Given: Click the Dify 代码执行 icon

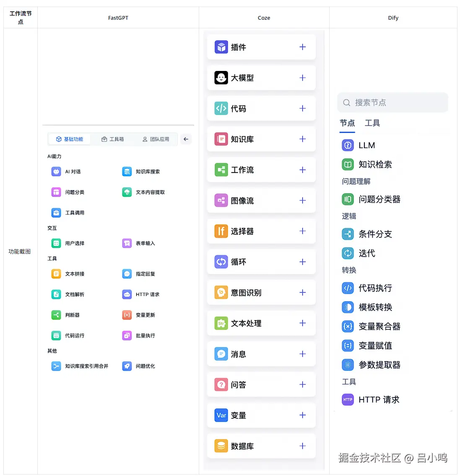Looking at the screenshot, I should pyautogui.click(x=348, y=288).
